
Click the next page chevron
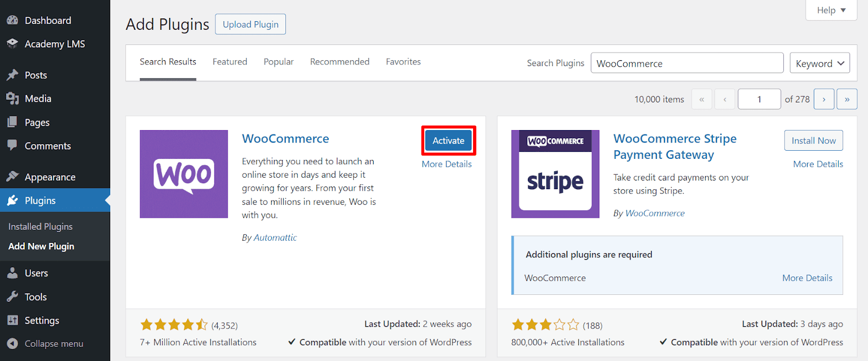tap(824, 99)
